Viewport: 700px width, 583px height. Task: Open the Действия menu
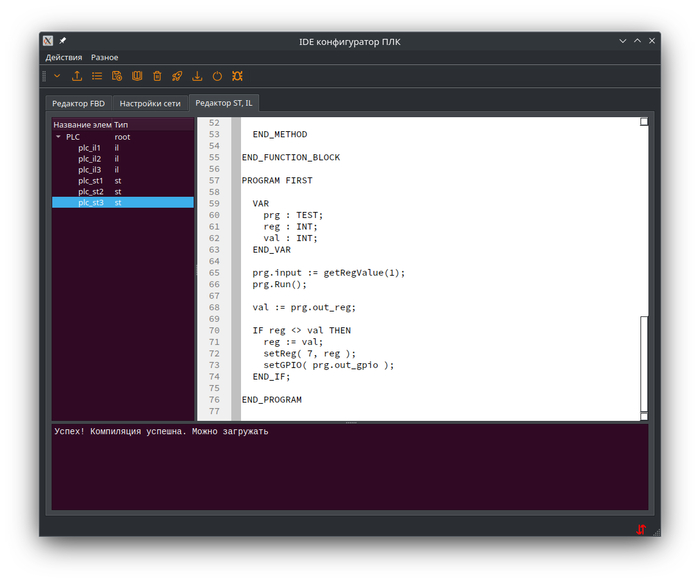click(64, 58)
